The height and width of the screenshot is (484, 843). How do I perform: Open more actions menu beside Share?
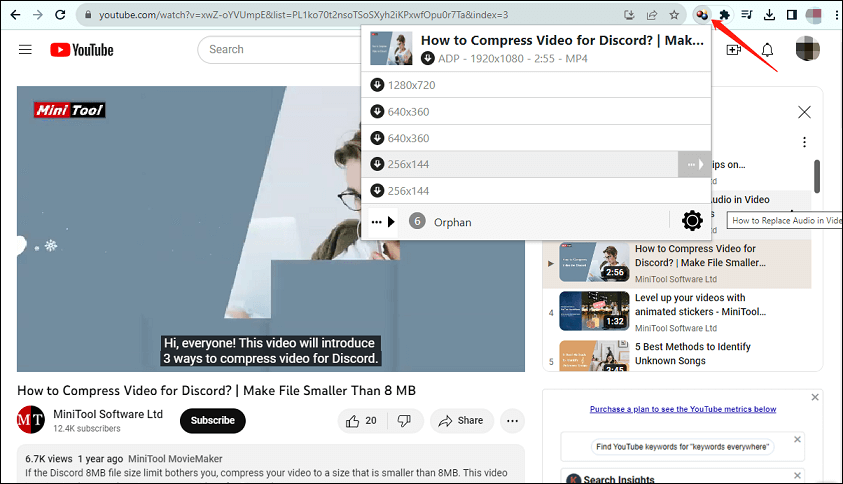[x=512, y=421]
